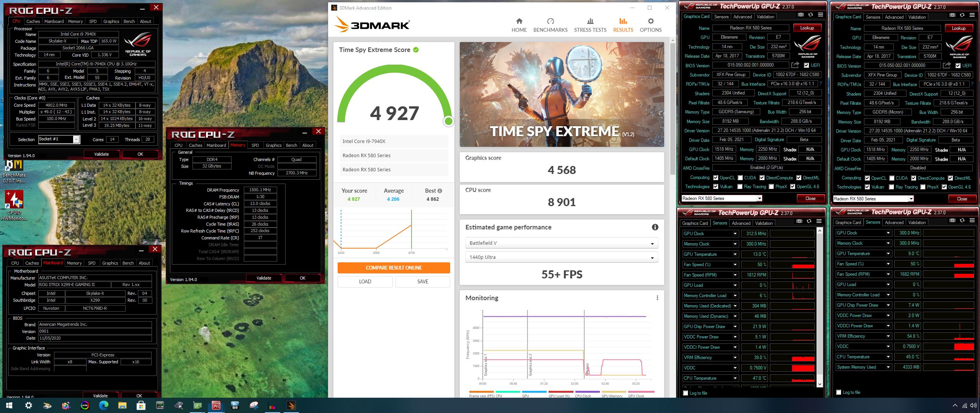This screenshot has width=980, height=413.
Task: Click Bus Interface question mark in left GPU-Z
Action: [820, 84]
